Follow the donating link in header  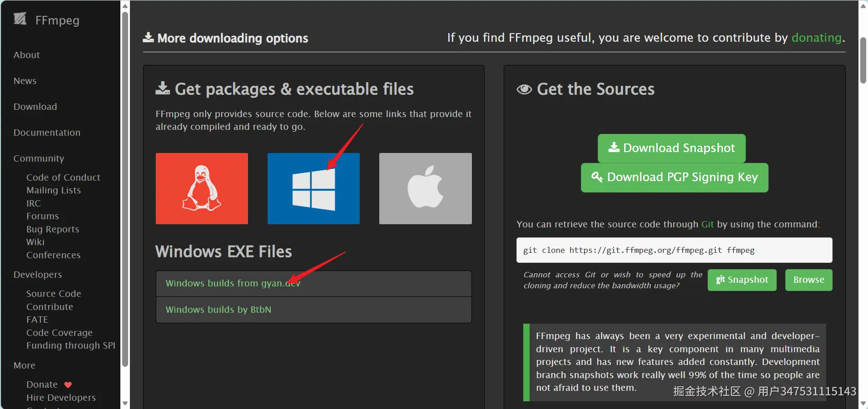click(x=816, y=38)
